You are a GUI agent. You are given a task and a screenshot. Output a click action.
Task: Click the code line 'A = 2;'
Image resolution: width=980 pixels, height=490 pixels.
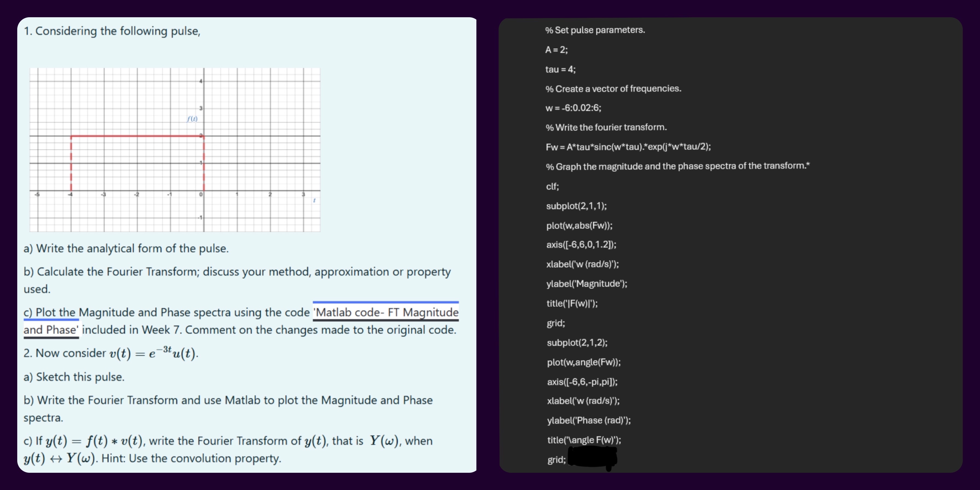coord(556,50)
